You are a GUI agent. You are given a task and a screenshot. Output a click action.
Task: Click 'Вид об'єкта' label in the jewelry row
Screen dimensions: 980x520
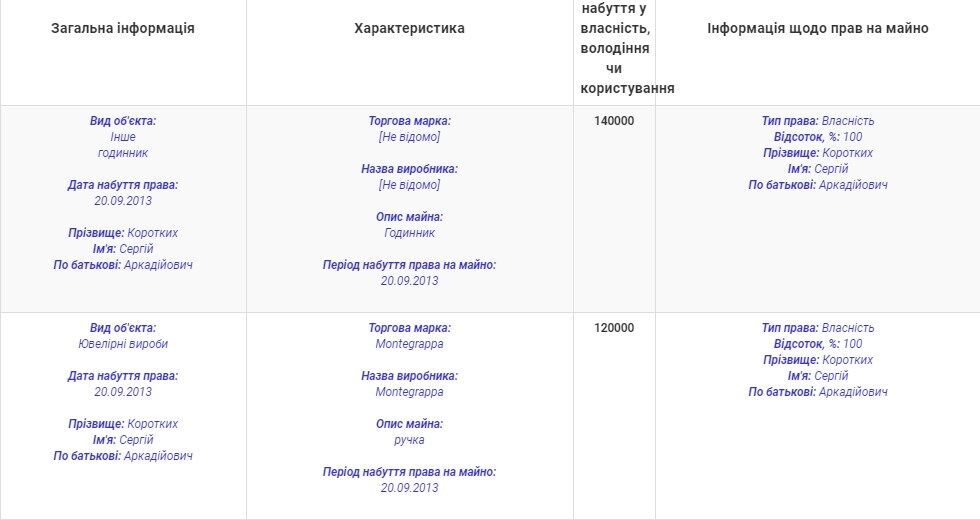[x=123, y=328]
